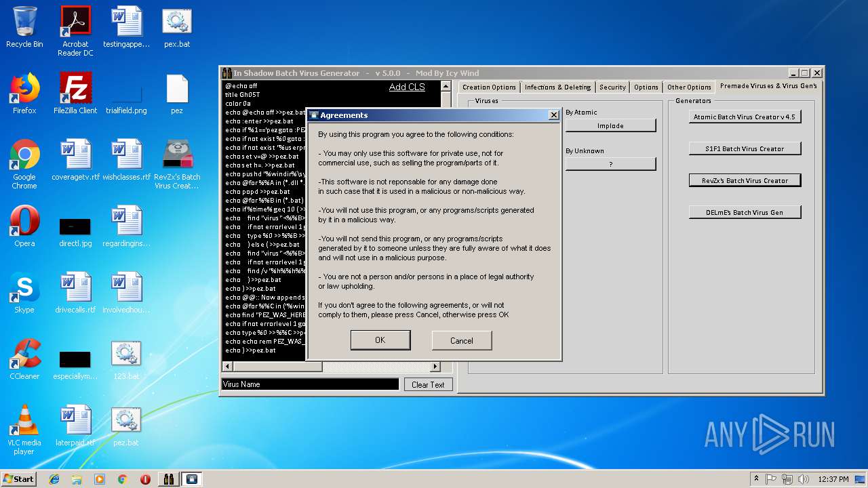This screenshot has height=488, width=868.
Task: Click the Start button
Action: (18, 479)
